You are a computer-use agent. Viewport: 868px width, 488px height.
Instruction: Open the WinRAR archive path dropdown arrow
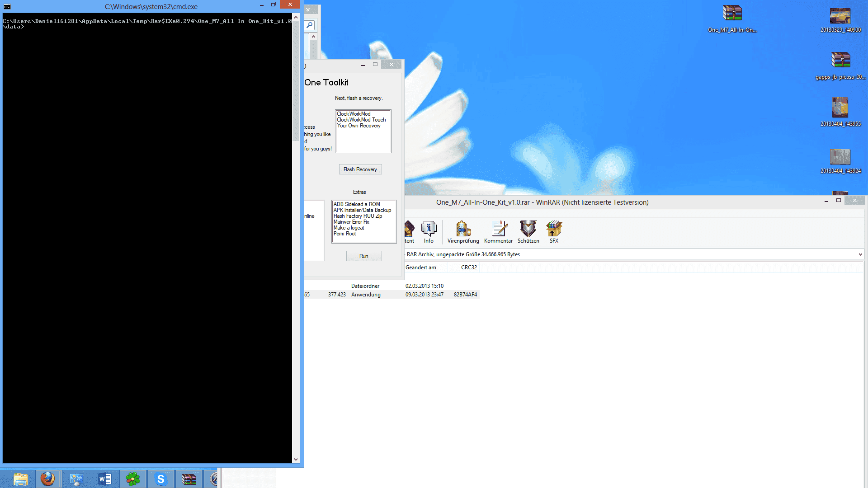click(x=860, y=254)
